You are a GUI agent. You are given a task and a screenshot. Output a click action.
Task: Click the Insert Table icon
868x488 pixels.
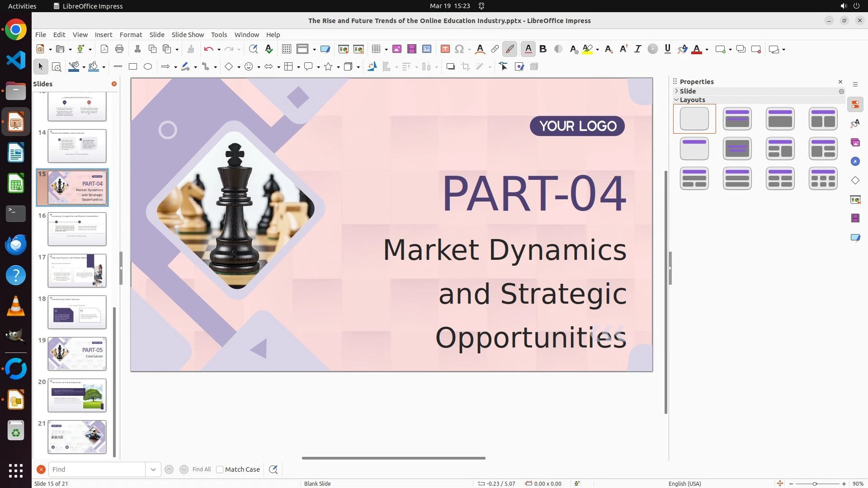(376, 49)
